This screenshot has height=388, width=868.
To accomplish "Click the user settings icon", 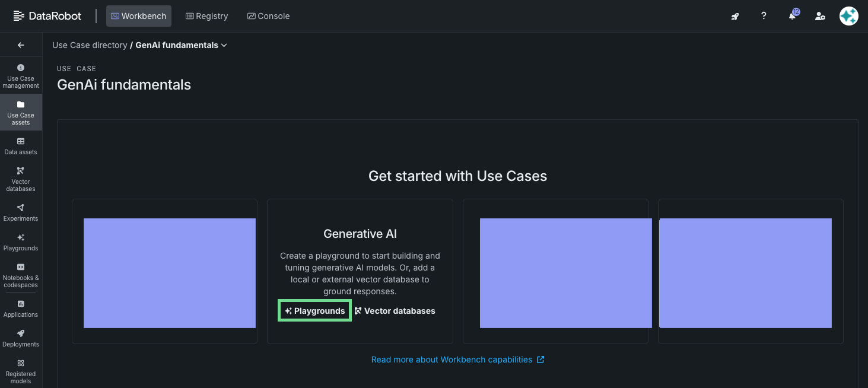I will click(820, 16).
